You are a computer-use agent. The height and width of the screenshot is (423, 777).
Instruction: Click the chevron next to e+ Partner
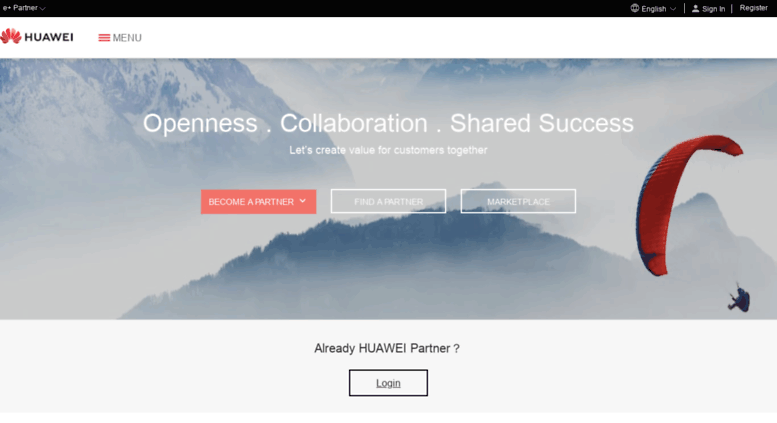(43, 8)
